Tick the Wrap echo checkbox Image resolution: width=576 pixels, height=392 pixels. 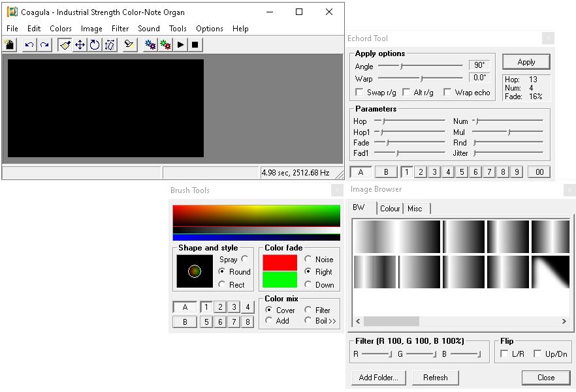[447, 93]
